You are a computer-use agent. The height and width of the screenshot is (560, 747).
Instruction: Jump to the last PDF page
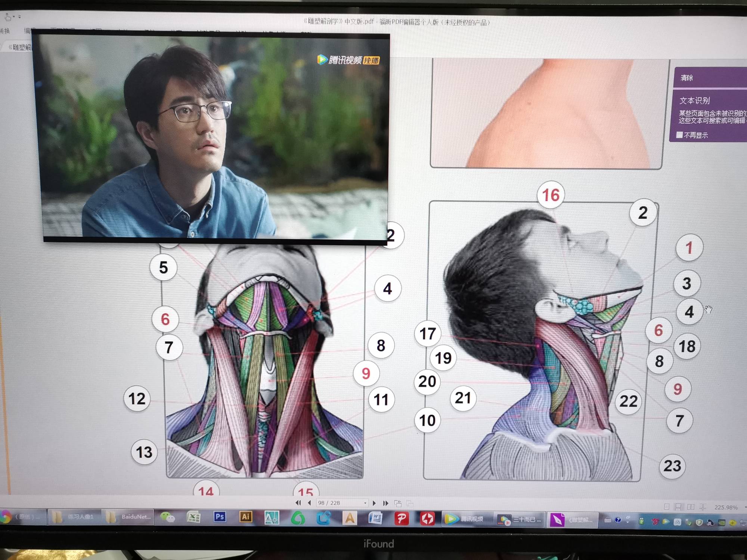click(x=385, y=503)
